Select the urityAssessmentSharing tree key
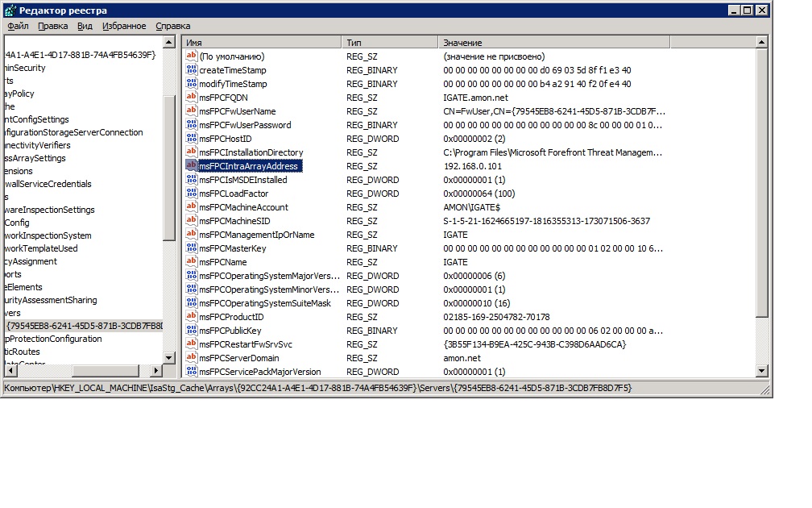Viewport: 812px width, 508px height. (x=51, y=300)
